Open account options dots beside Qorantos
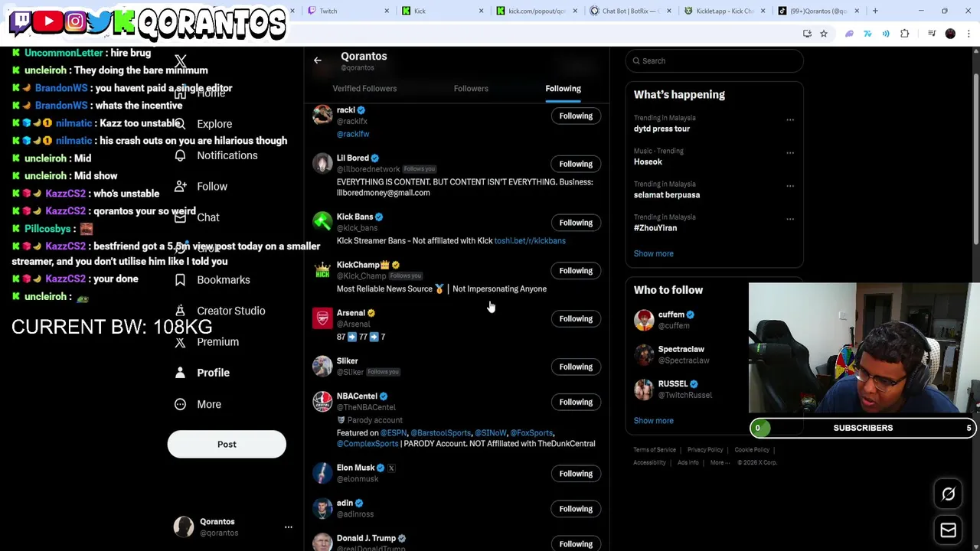 289,527
